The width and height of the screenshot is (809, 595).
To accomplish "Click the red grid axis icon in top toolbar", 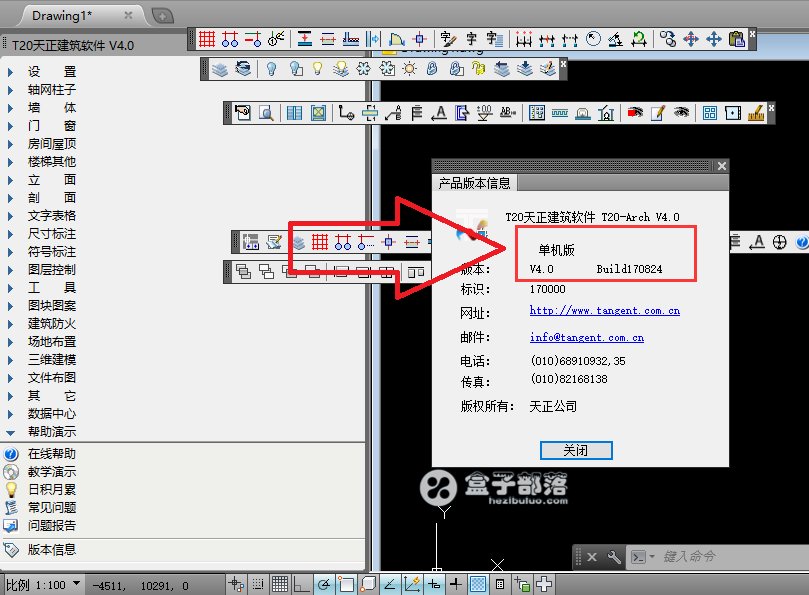I will click(x=207, y=39).
